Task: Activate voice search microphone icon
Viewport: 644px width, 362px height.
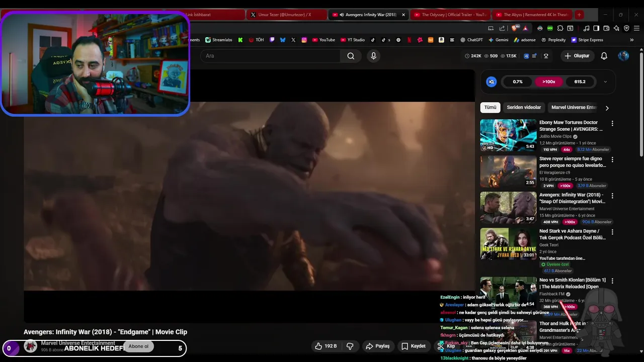Action: tap(373, 56)
